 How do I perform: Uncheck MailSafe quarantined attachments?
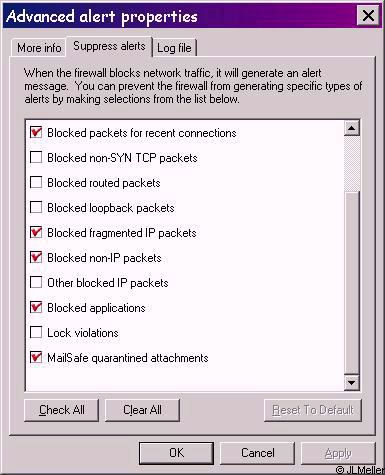point(36,357)
